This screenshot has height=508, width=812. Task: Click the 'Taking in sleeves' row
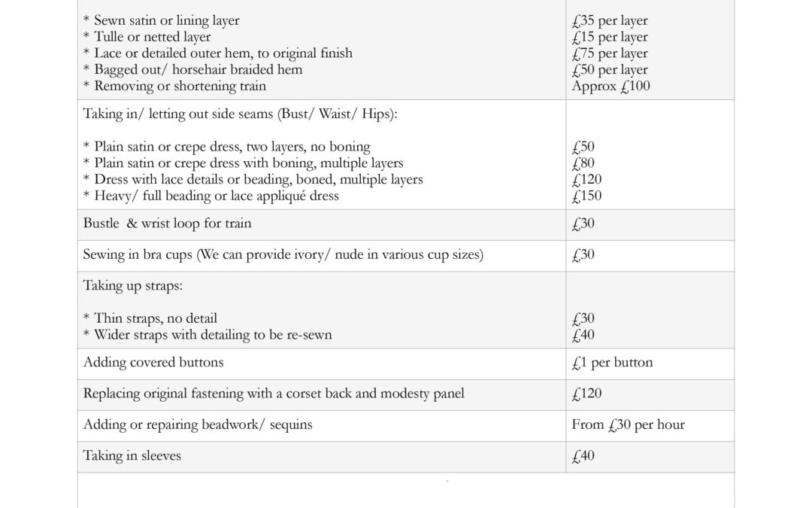click(x=132, y=455)
